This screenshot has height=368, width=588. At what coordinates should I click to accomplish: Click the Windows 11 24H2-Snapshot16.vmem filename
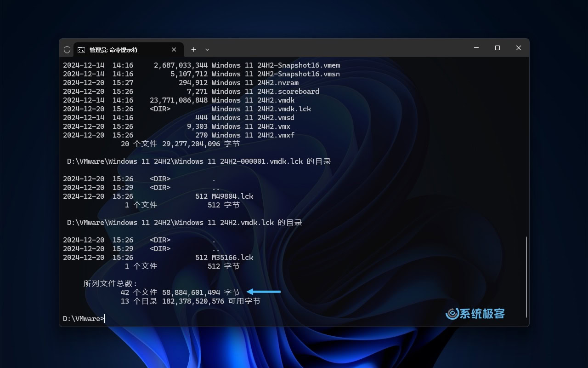coord(276,65)
